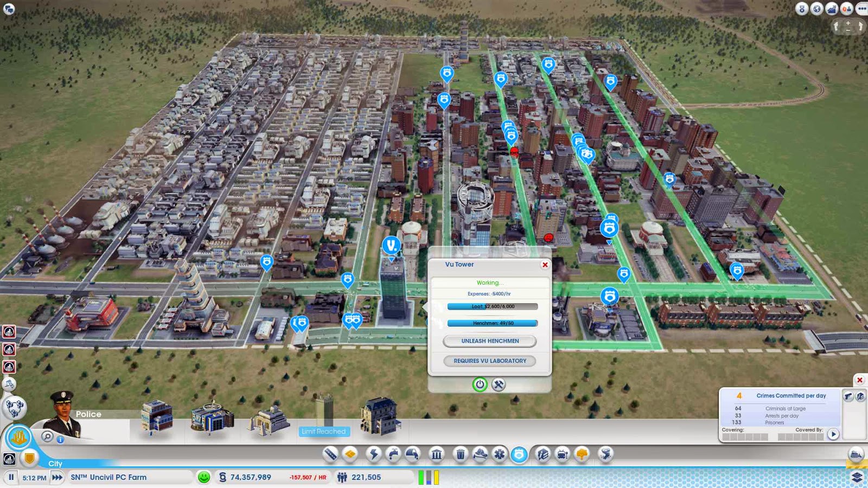868x488 pixels.
Task: Open the connected-cities region icon
Action: click(x=14, y=408)
